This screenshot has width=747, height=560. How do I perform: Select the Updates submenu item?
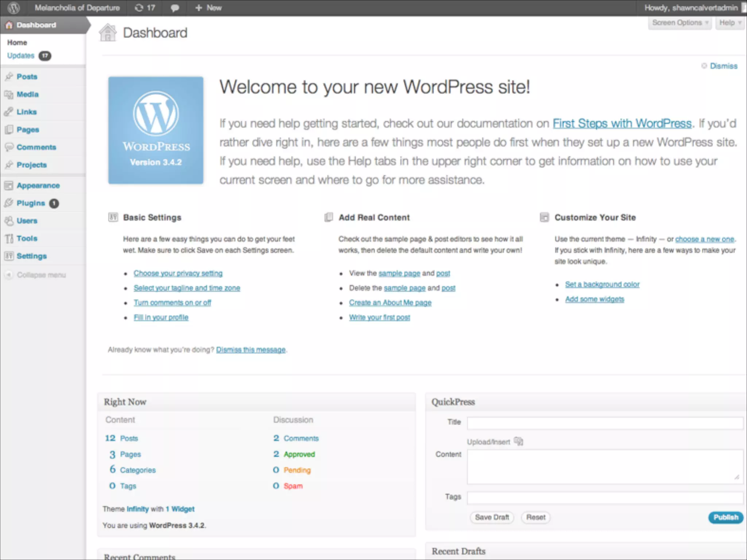[x=21, y=56]
